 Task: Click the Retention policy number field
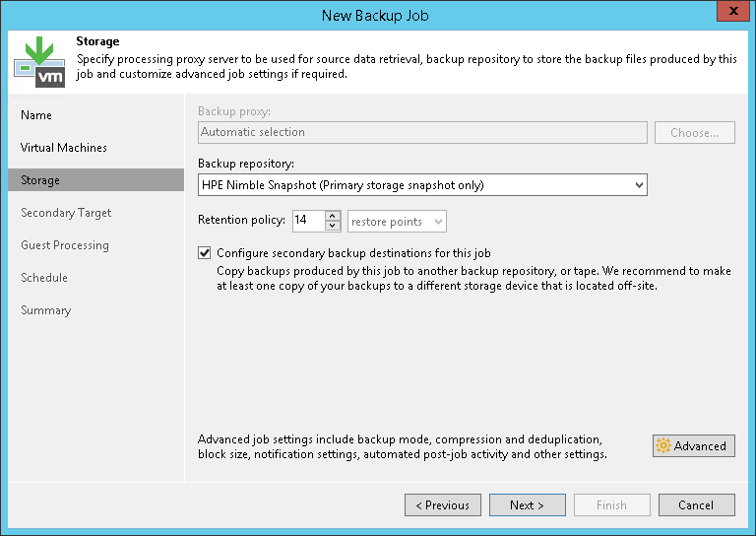(x=306, y=222)
